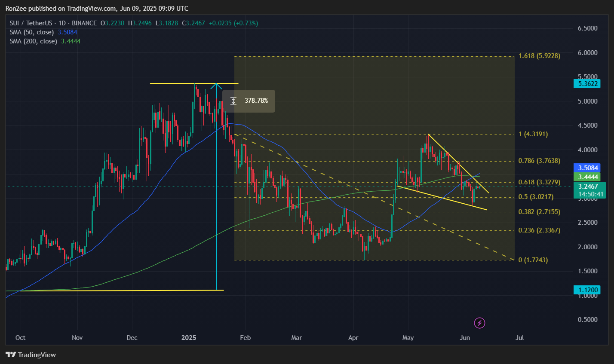Select the 0.618 (3.3279) Fibonacci level label
The height and width of the screenshot is (364, 614).
click(x=539, y=182)
